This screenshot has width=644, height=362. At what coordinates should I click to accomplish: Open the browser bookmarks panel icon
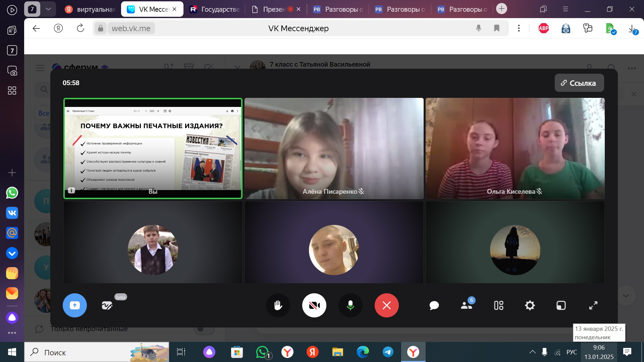coord(543,9)
